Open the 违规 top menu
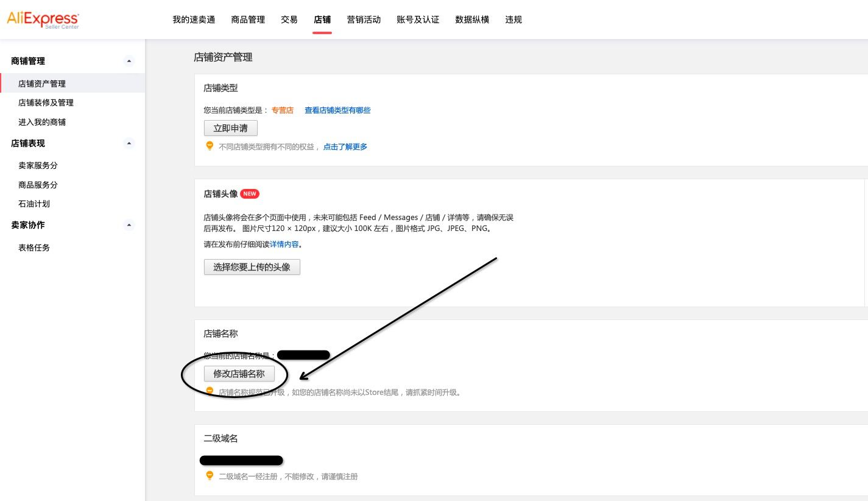 click(513, 20)
